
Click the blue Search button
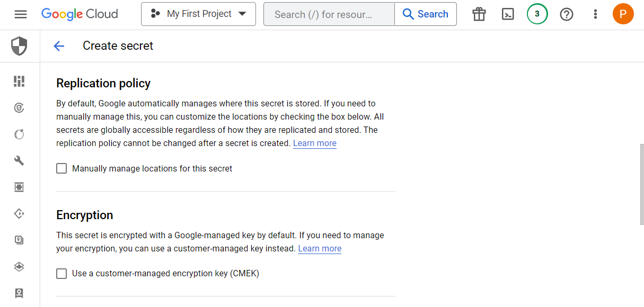click(x=426, y=14)
